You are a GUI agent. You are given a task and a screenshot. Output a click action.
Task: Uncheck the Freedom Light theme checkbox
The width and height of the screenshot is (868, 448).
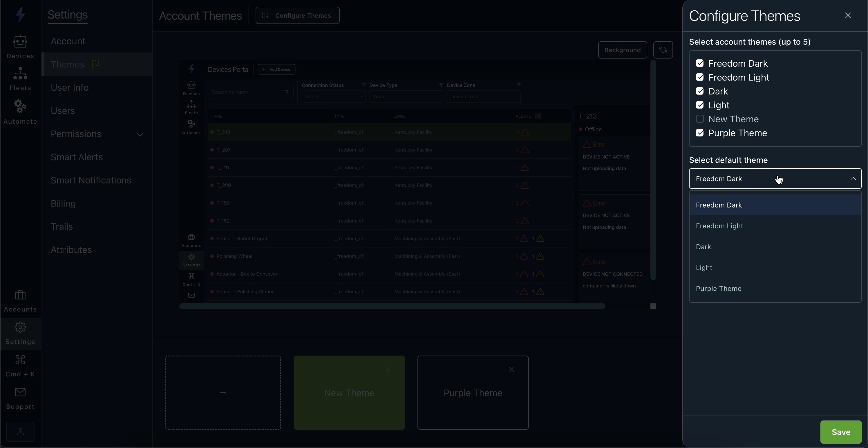click(x=700, y=77)
